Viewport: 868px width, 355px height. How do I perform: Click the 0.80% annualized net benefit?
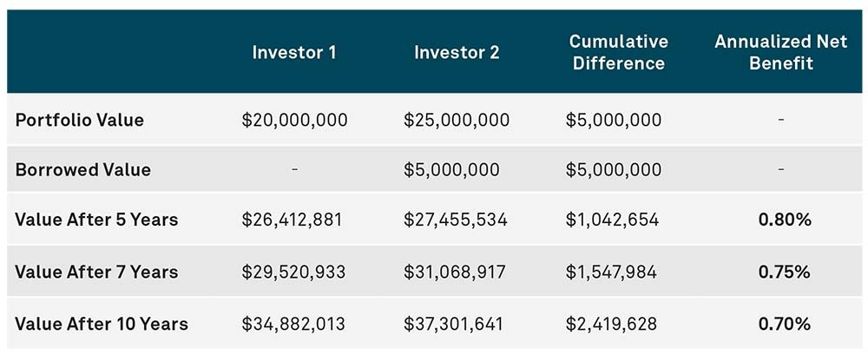pos(784,220)
